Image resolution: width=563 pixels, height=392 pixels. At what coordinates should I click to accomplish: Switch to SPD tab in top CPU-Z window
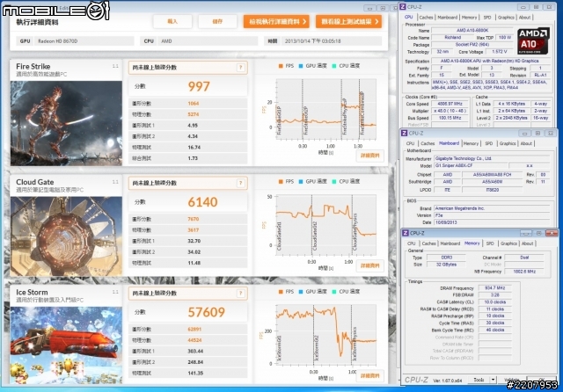pos(487,18)
